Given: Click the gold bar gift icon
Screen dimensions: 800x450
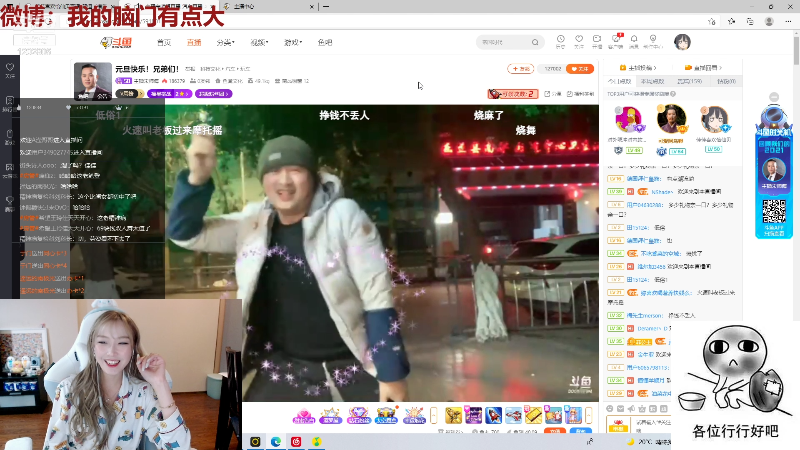Looking at the screenshot, I should click(534, 415).
